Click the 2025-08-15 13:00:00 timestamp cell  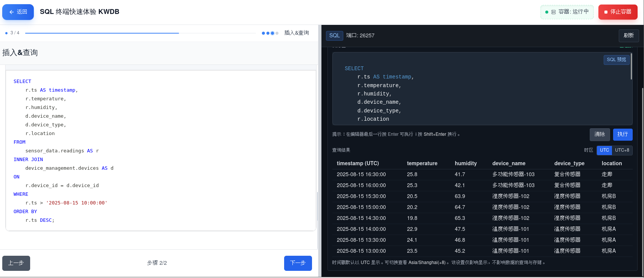[x=361, y=251]
